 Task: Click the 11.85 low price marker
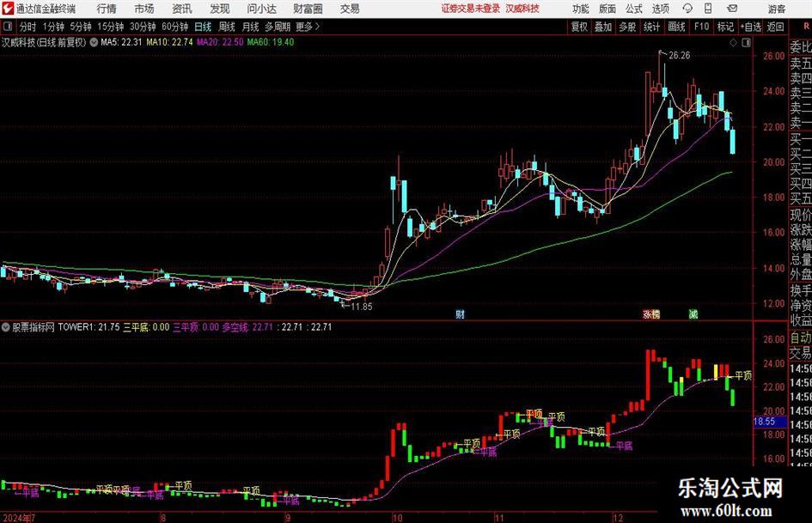click(361, 307)
